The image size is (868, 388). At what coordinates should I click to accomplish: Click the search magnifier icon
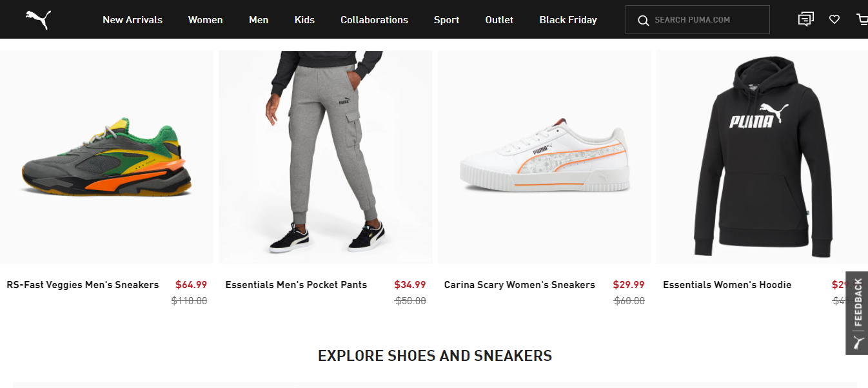(x=643, y=20)
